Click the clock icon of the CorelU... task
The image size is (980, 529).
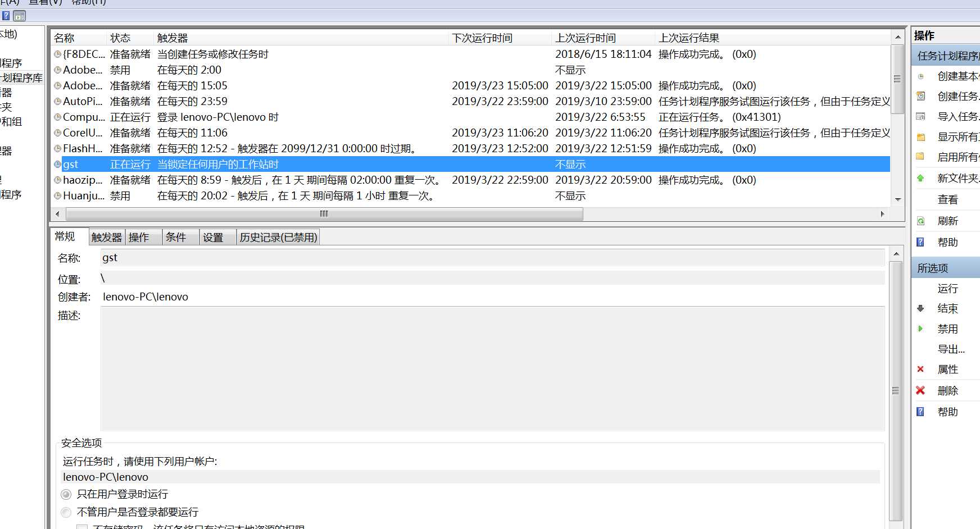(57, 133)
